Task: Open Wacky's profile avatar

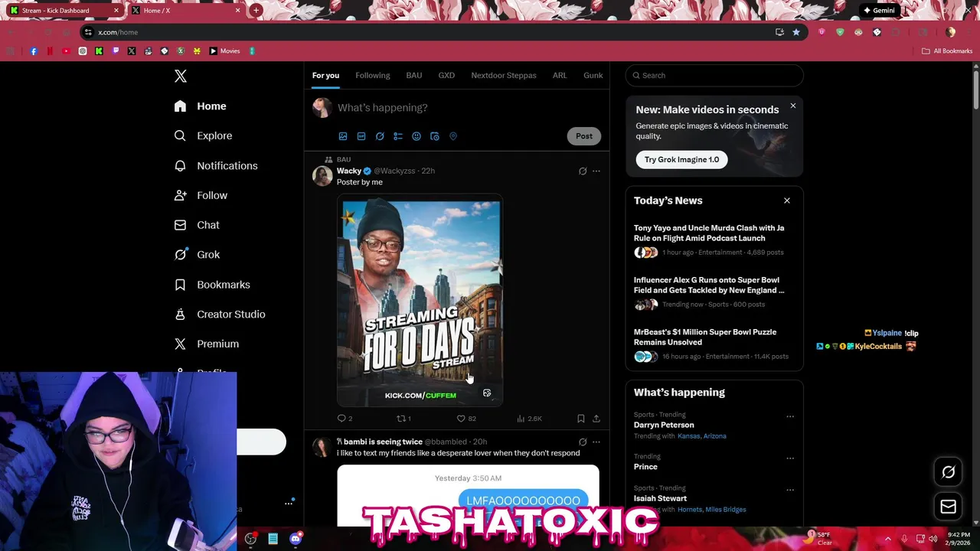Action: (322, 176)
